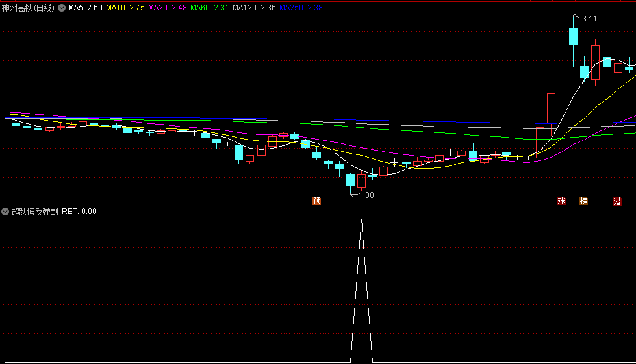Expand the 超跌博反弹副 indicator dropdown arrow

point(5,212)
